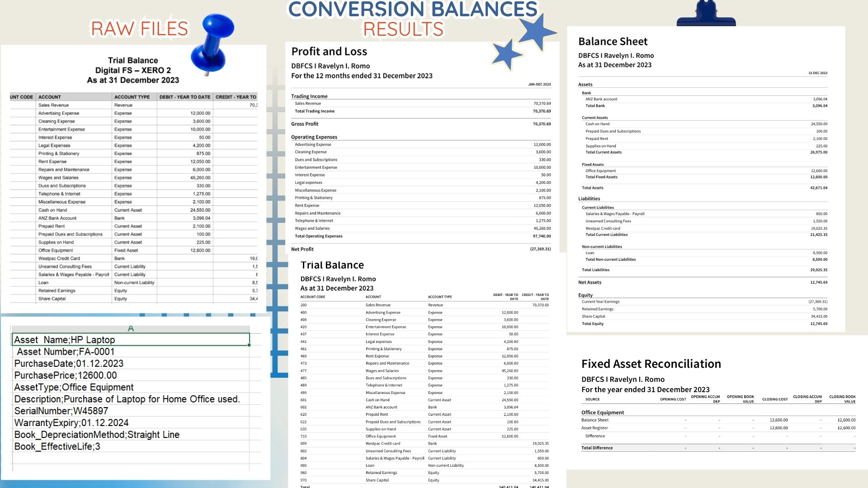Click the 'Total Difference' row
Image resolution: width=868 pixels, height=488 pixels.
(x=718, y=448)
